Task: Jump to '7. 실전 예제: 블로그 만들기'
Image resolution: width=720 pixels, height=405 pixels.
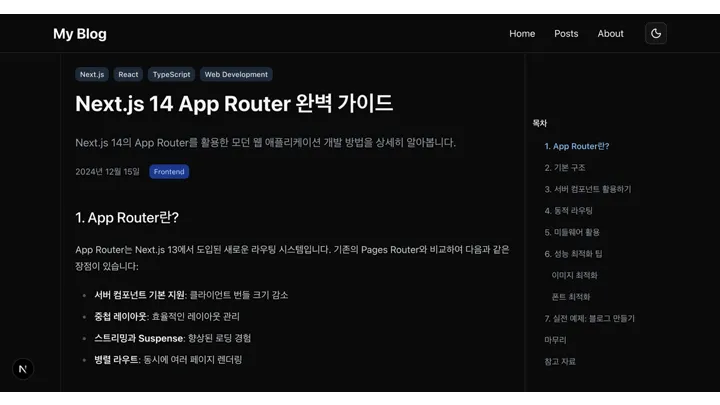Action: 590,319
